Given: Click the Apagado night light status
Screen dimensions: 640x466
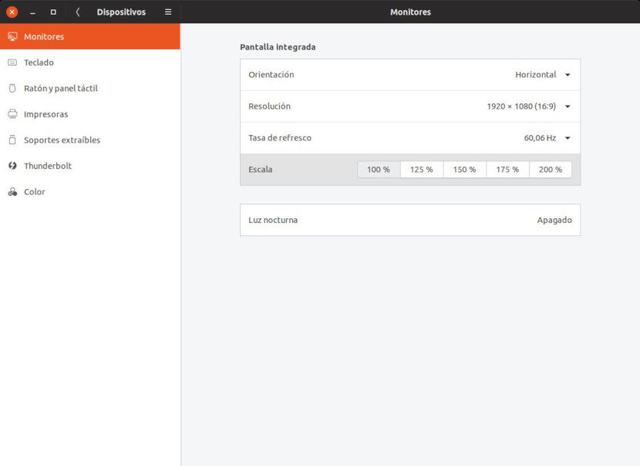Looking at the screenshot, I should click(x=554, y=220).
